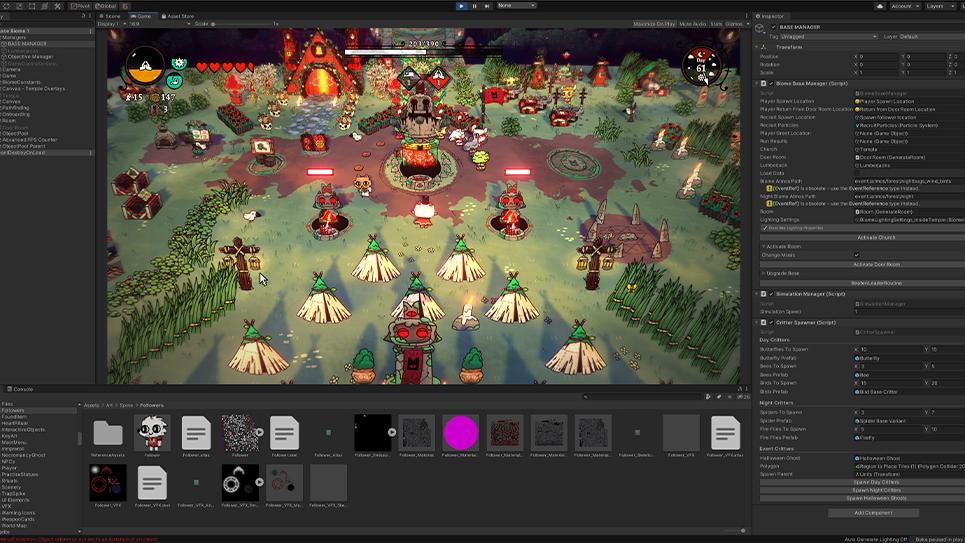The height and width of the screenshot is (543, 965).
Task: Open the Asset Store tab
Action: (178, 16)
